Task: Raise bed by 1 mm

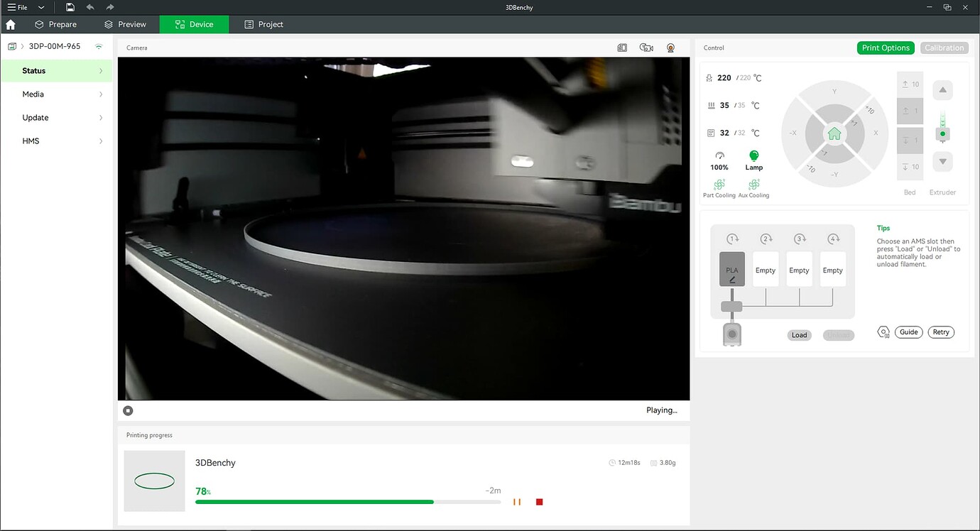Action: click(x=910, y=111)
